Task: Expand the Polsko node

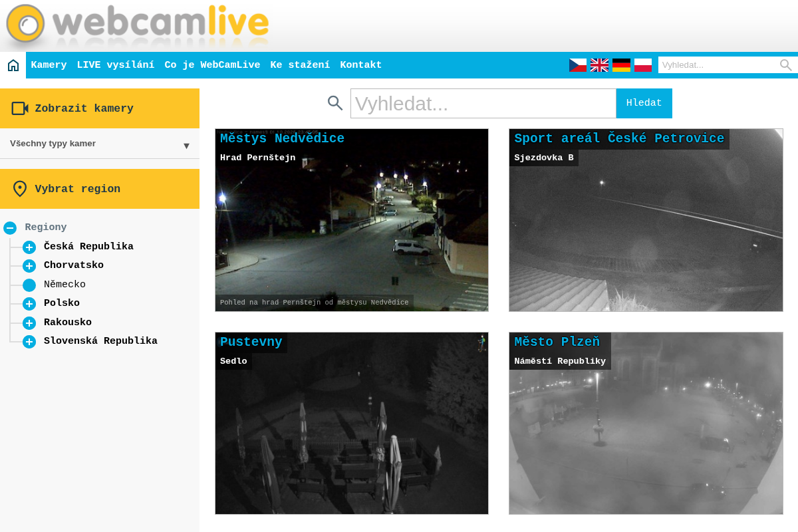Action: tap(29, 304)
